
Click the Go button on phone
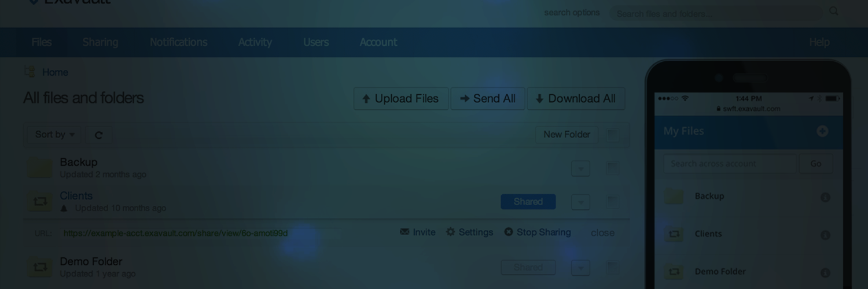click(816, 164)
